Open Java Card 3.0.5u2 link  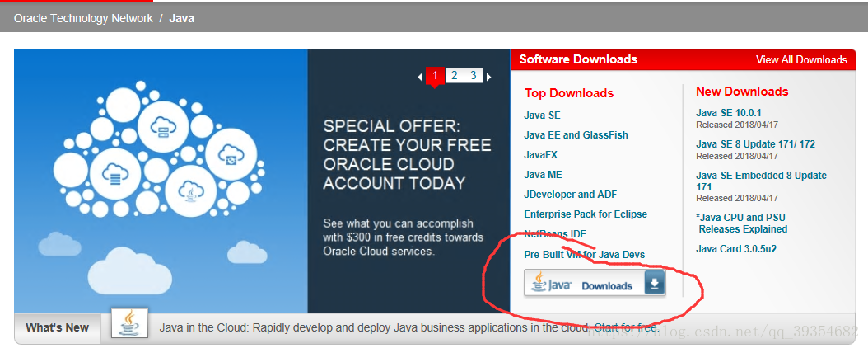[x=735, y=249]
